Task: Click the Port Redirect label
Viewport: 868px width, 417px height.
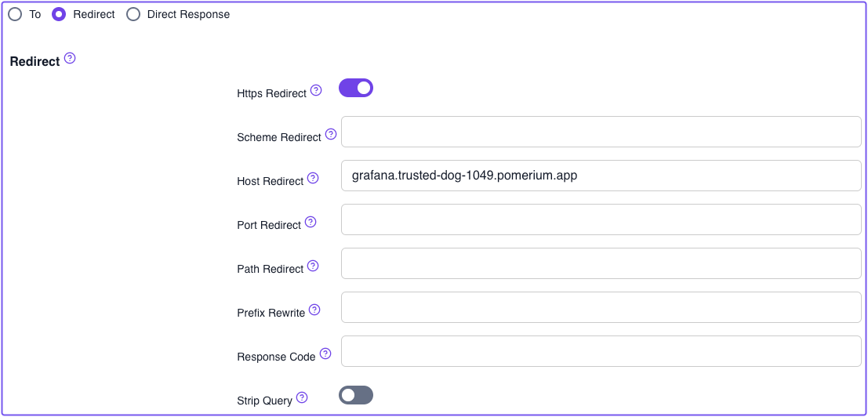Action: [x=269, y=225]
